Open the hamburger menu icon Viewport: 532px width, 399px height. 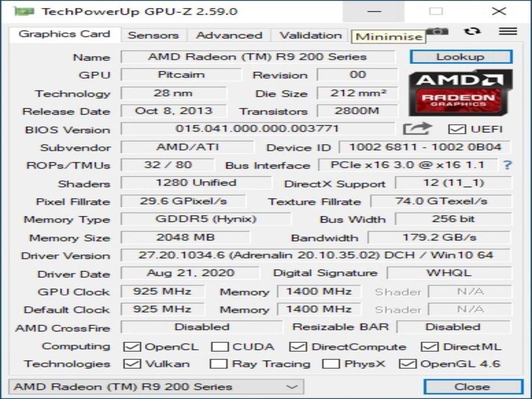[508, 31]
